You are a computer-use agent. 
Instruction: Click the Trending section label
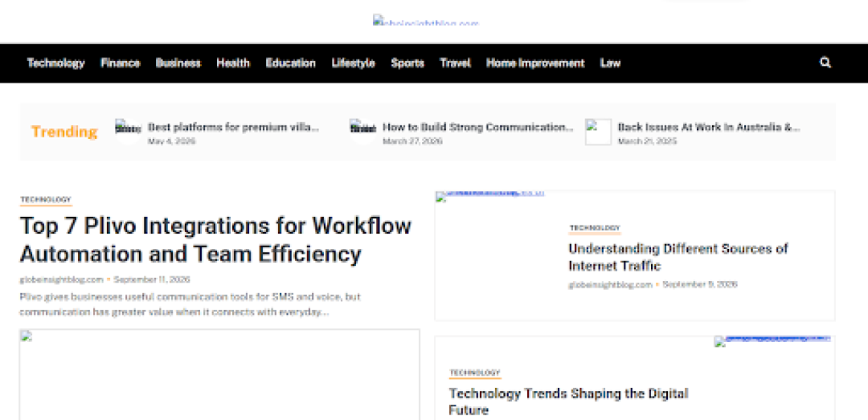(x=64, y=132)
